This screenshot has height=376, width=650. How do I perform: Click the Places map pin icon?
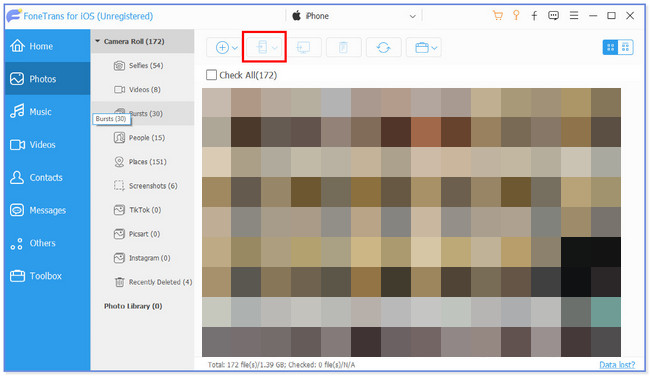(x=119, y=162)
